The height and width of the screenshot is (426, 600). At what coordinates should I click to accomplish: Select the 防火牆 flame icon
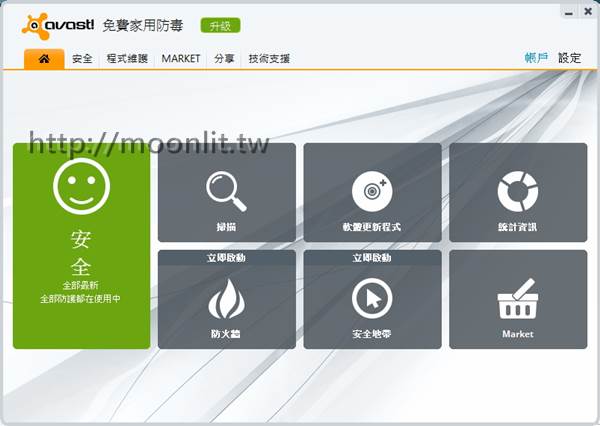point(227,300)
